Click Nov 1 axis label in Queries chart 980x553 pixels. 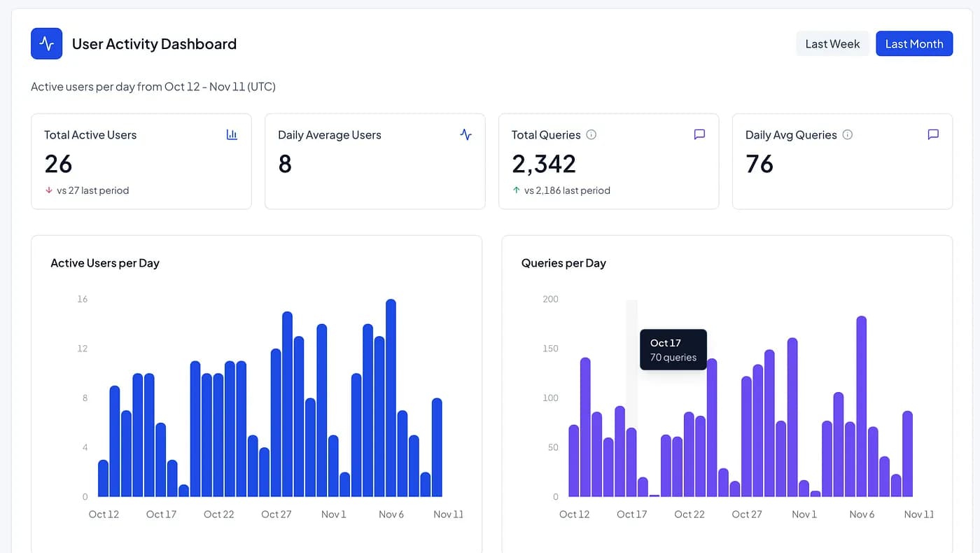[804, 514]
